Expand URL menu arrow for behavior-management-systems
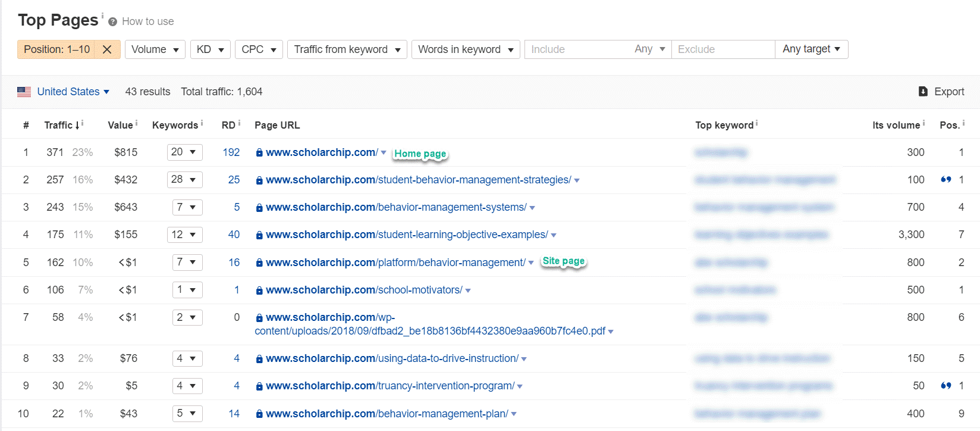Viewport: 980px width, 431px height. click(x=532, y=208)
